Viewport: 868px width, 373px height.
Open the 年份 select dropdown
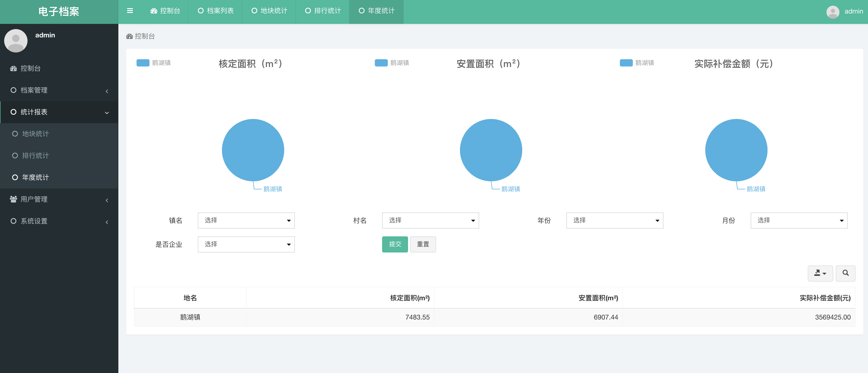615,220
